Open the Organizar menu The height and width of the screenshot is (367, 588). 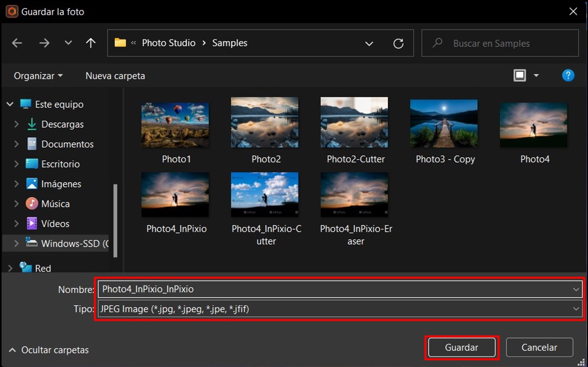click(38, 76)
